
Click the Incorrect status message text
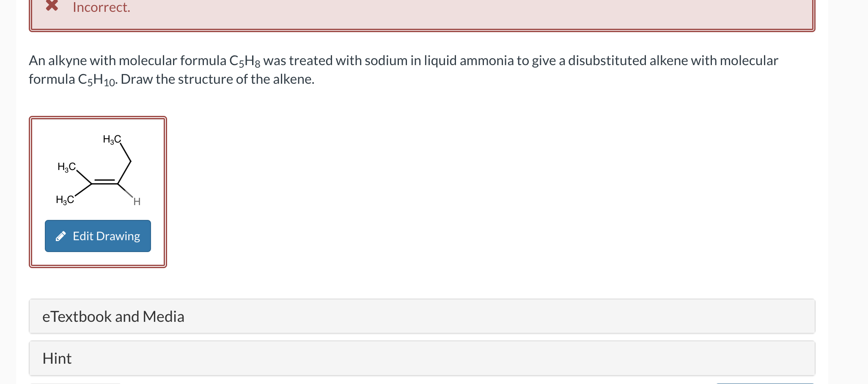click(101, 7)
